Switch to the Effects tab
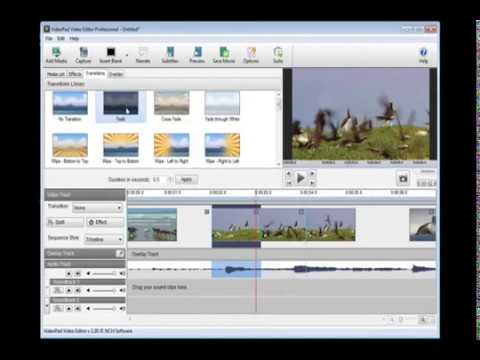This screenshot has height=360, width=480. (75, 74)
